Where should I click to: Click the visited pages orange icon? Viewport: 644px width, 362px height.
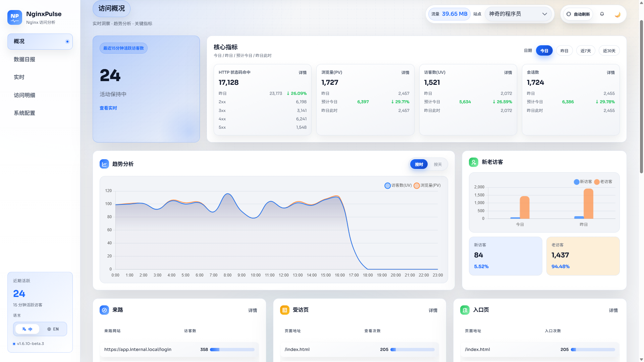pyautogui.click(x=284, y=310)
